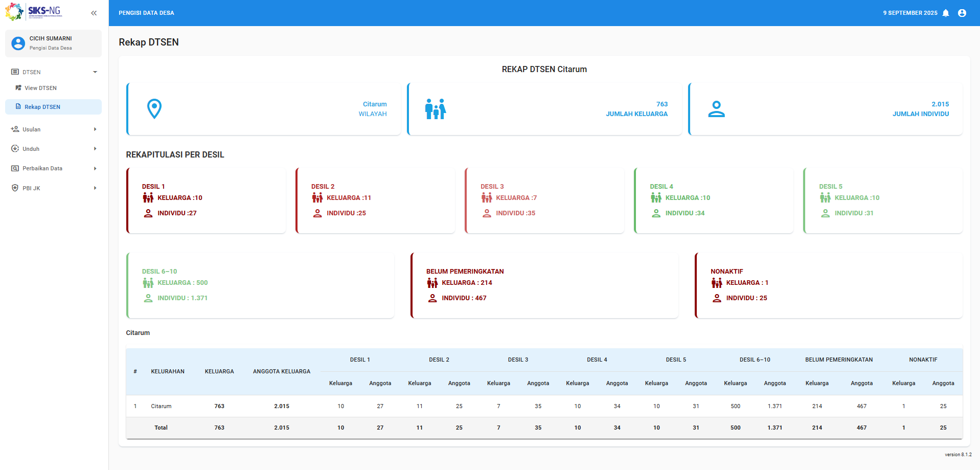
Task: Click the person icon in Jumlah Individu card
Action: click(x=716, y=109)
